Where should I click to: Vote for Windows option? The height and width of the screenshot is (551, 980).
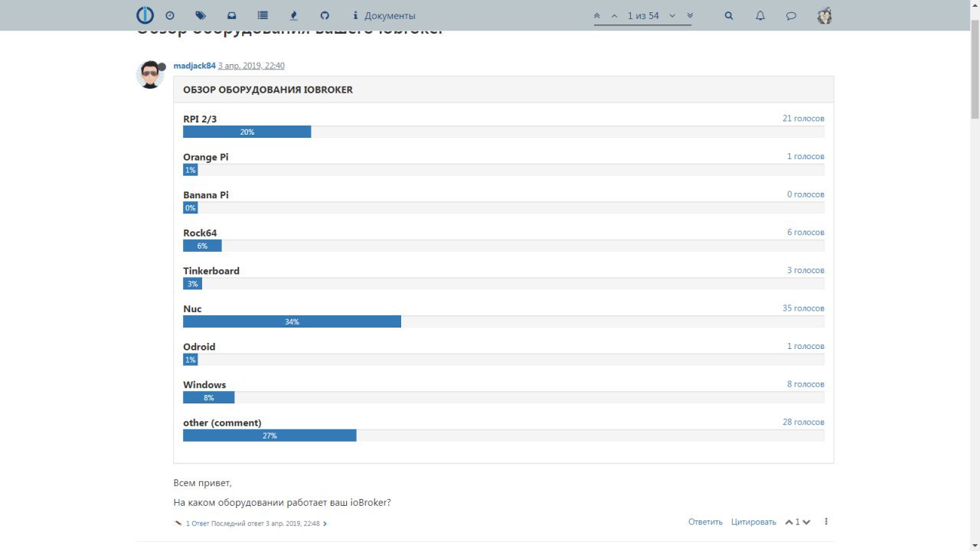pyautogui.click(x=204, y=385)
